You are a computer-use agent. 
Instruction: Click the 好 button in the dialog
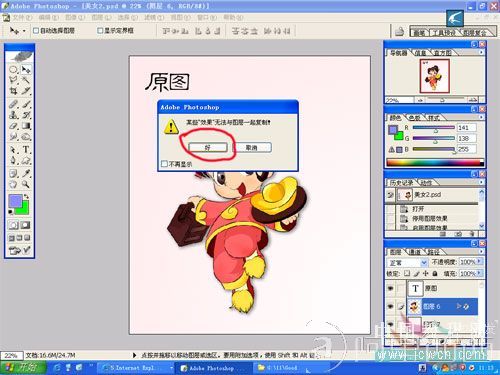[208, 147]
